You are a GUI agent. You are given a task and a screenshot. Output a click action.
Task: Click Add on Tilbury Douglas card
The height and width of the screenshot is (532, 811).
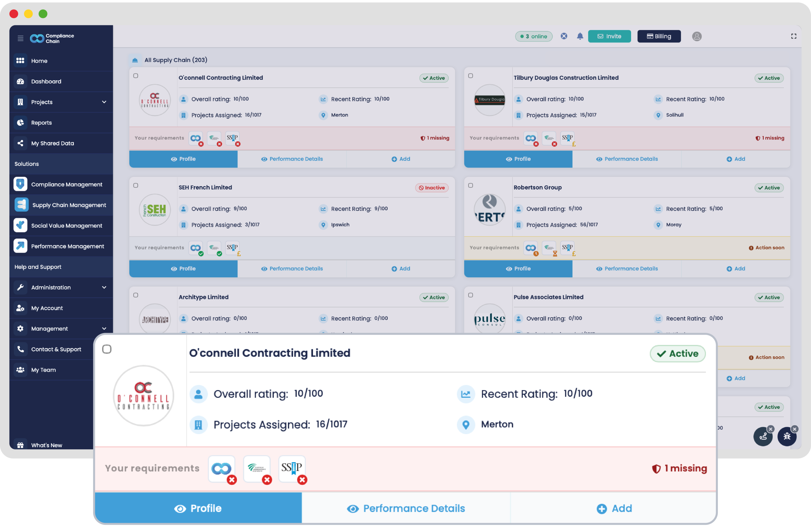pyautogui.click(x=736, y=159)
